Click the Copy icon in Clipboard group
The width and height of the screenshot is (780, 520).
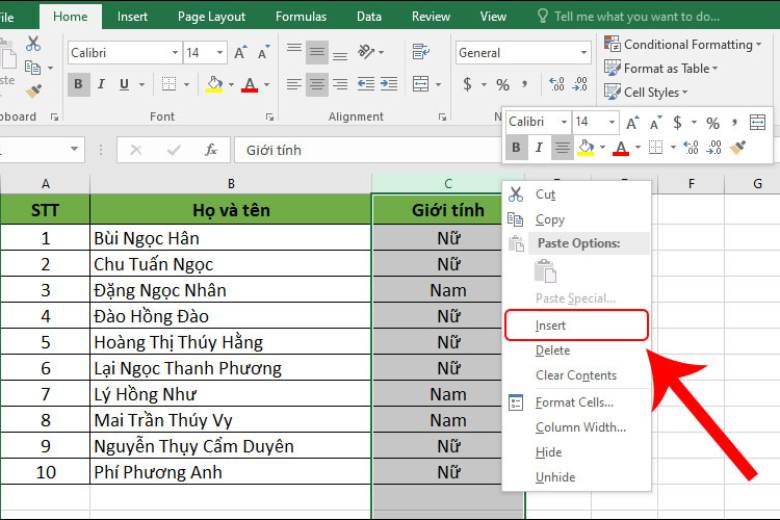(33, 67)
